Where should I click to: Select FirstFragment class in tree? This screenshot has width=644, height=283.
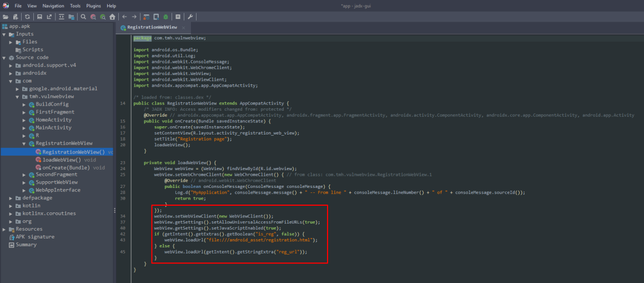coord(52,112)
